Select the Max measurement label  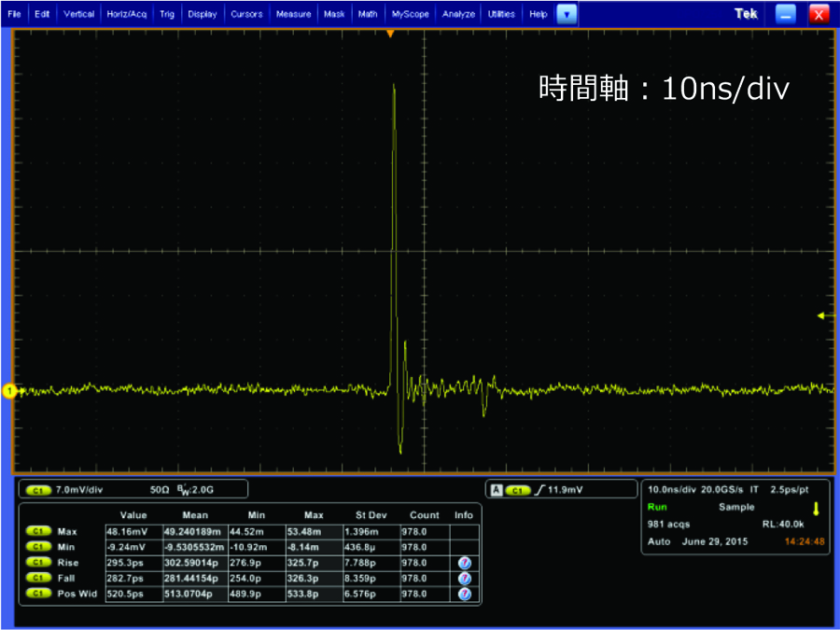(x=67, y=531)
